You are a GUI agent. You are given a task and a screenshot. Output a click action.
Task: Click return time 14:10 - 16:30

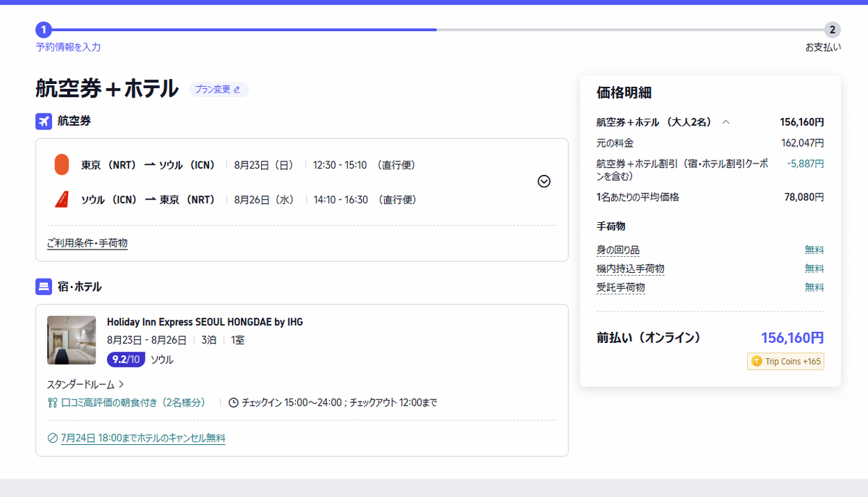[341, 200]
